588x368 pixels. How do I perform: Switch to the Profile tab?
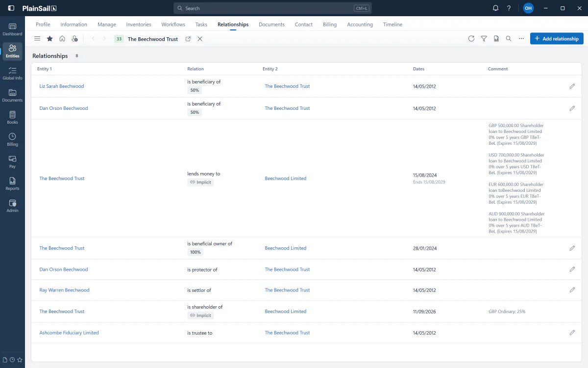43,25
